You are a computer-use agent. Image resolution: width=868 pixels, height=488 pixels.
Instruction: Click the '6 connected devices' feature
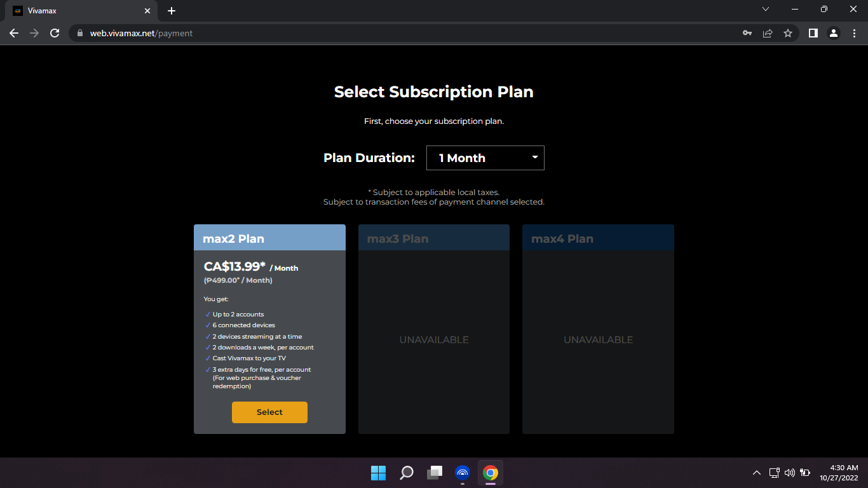[244, 325]
